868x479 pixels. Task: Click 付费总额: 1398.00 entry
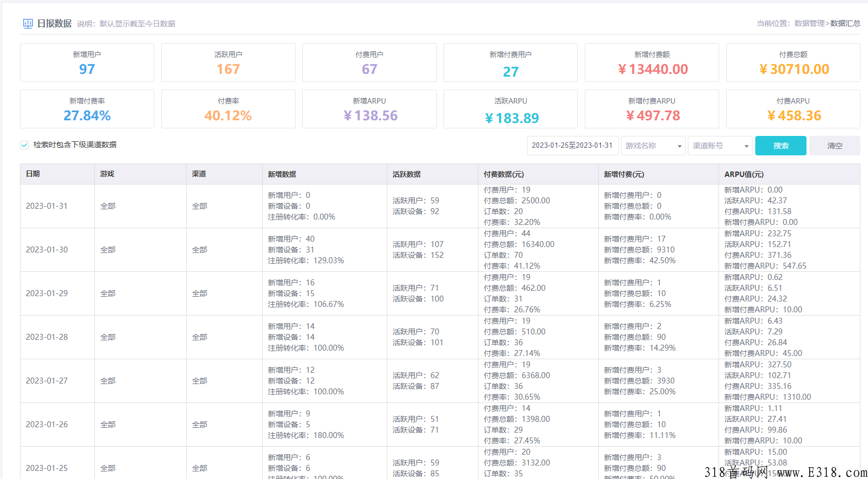(x=517, y=419)
